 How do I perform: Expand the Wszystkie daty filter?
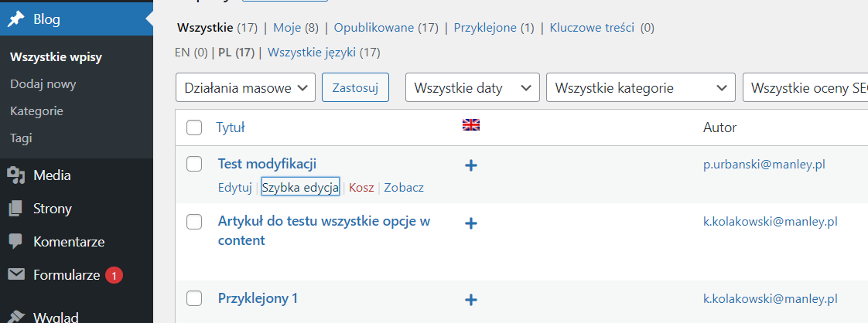(472, 87)
